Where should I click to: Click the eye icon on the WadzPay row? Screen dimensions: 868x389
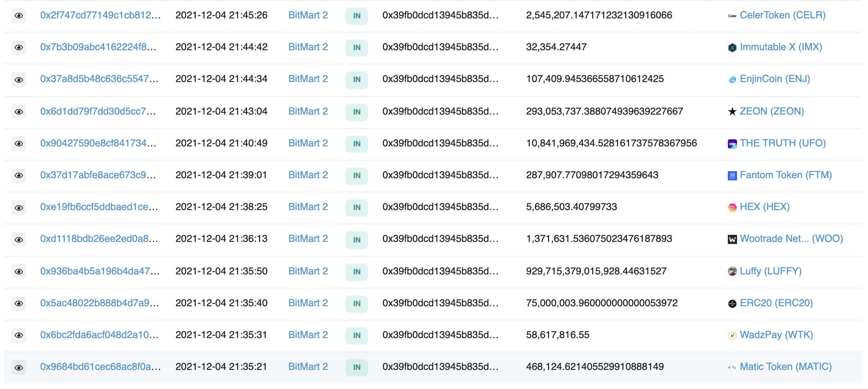point(19,335)
